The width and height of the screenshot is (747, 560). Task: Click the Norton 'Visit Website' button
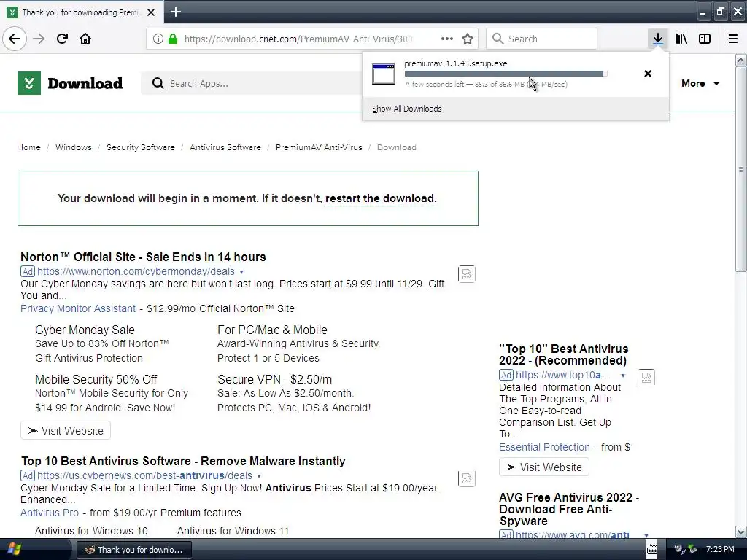click(x=66, y=431)
